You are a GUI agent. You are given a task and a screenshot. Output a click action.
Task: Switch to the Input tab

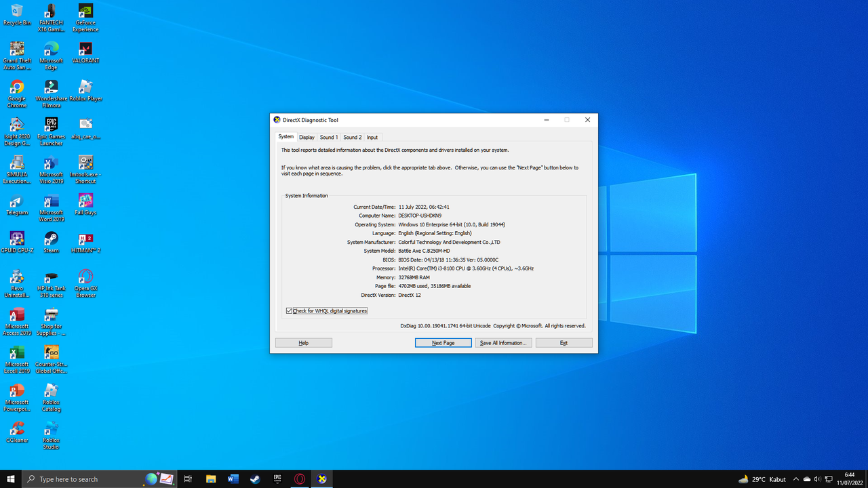pos(372,137)
